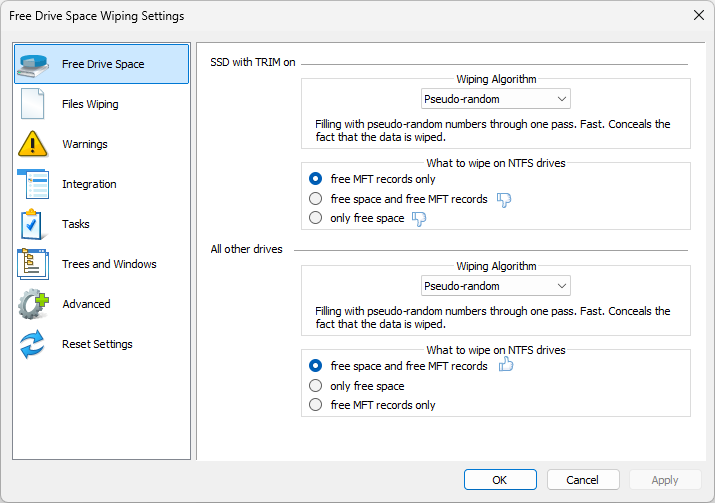Open the Integration settings section
The width and height of the screenshot is (715, 503).
pyautogui.click(x=89, y=184)
